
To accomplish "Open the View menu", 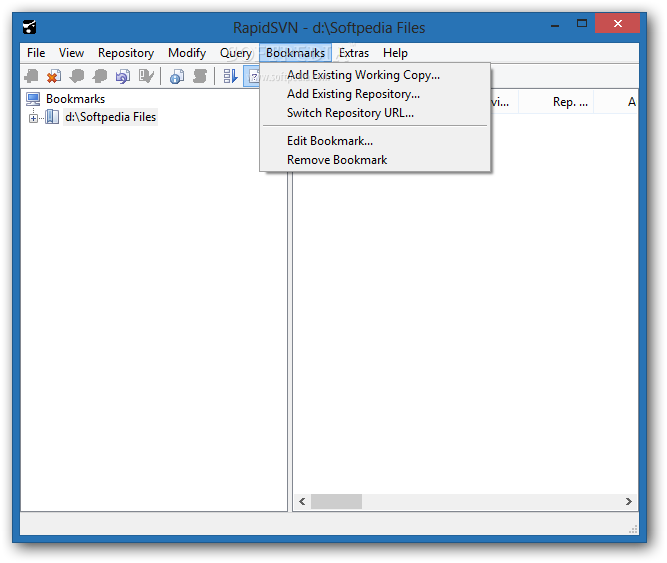I will coord(71,53).
